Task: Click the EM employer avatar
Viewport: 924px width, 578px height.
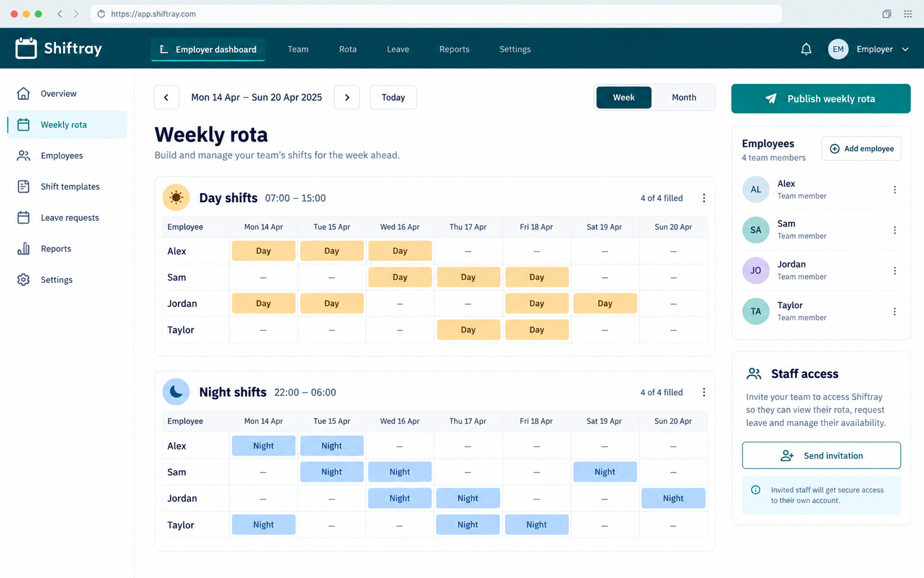Action: point(838,49)
